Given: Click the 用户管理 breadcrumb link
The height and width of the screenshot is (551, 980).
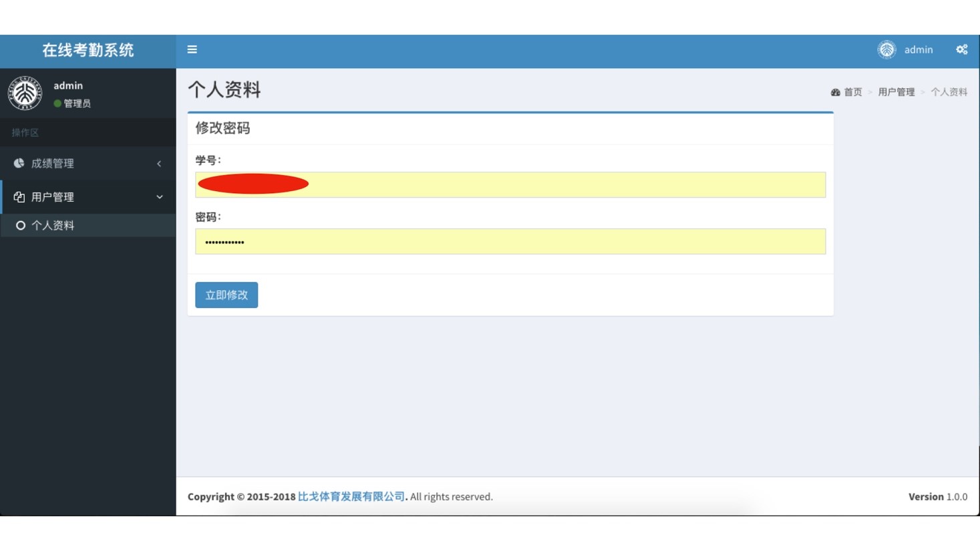Looking at the screenshot, I should coord(896,92).
